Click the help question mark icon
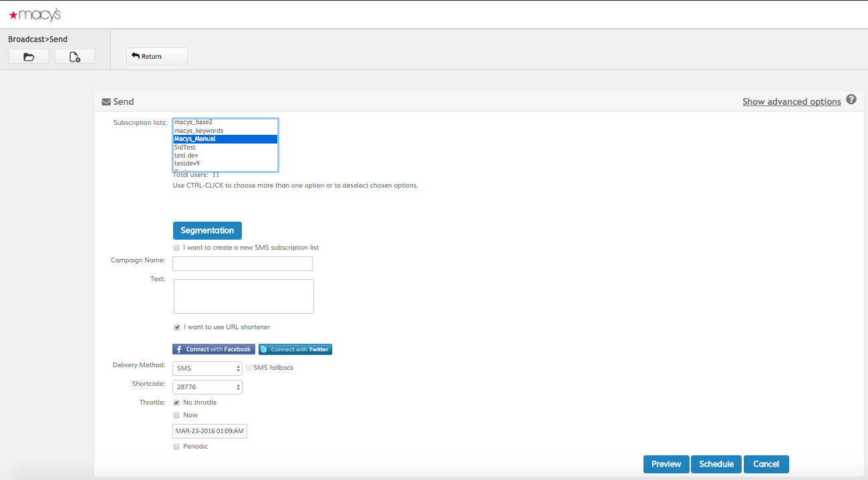Screen dimensions: 868x480 (851, 99)
